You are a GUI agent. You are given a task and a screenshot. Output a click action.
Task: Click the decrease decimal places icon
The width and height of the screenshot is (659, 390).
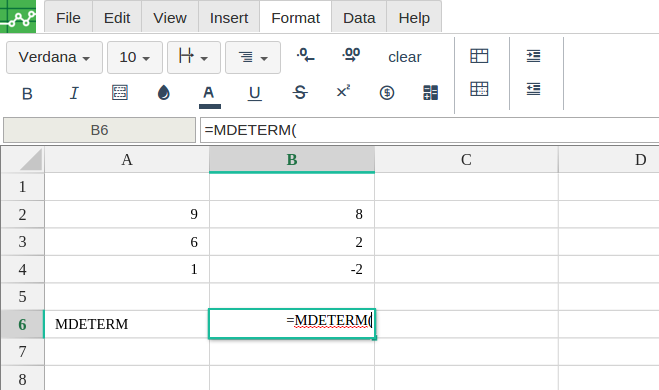[x=306, y=55]
